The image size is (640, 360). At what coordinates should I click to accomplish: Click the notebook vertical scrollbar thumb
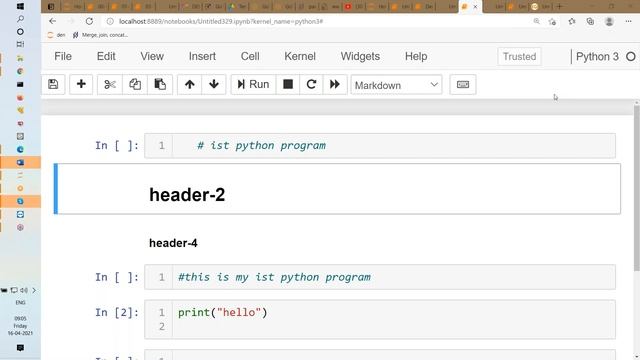pos(637,188)
